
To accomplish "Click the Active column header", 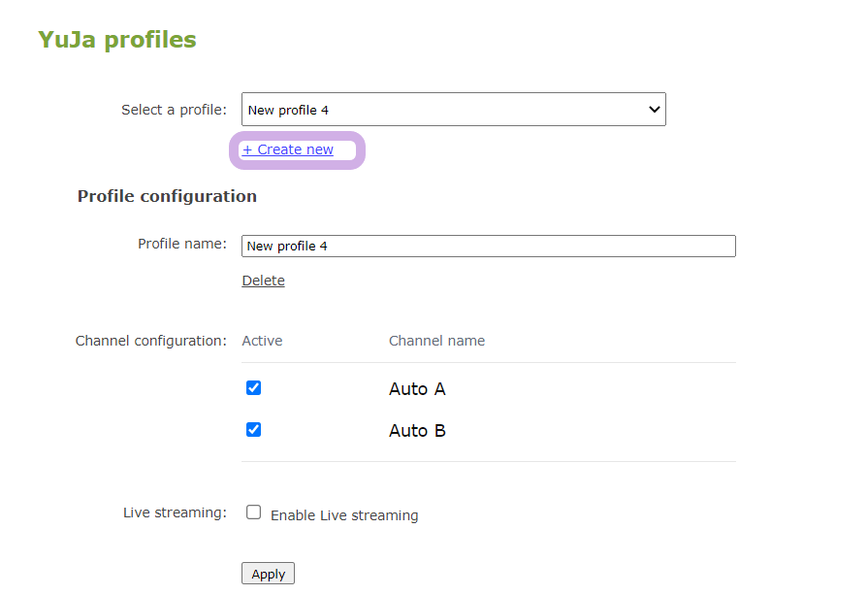I will tap(262, 341).
